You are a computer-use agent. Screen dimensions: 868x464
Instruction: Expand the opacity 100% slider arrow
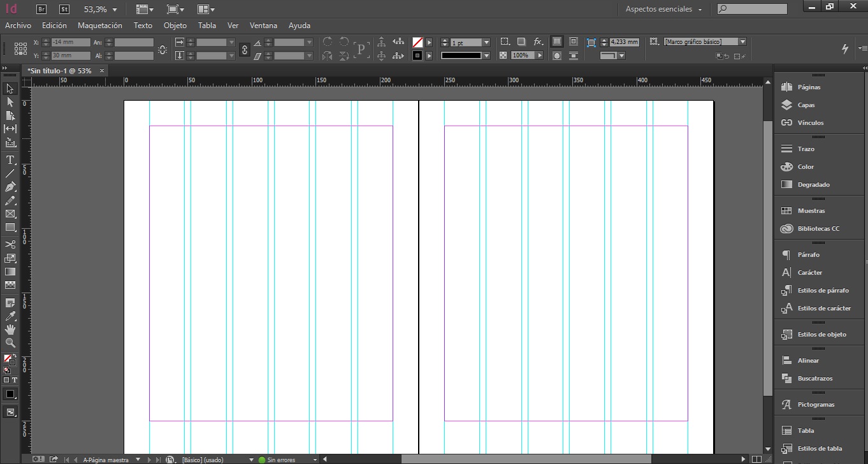[540, 55]
